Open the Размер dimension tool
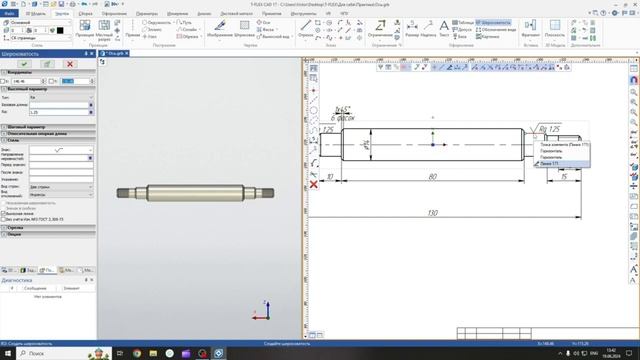This screenshot has height=360, width=640. pos(412,29)
